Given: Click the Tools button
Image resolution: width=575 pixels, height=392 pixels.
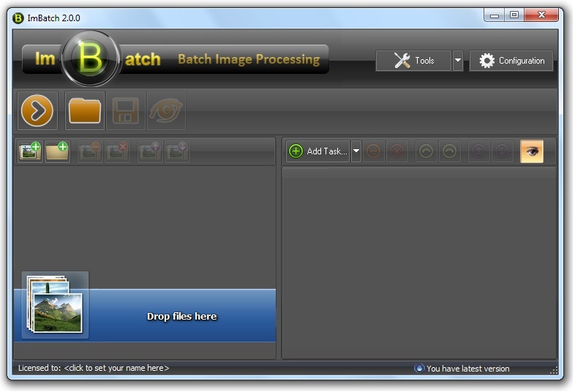Looking at the screenshot, I should tap(413, 61).
